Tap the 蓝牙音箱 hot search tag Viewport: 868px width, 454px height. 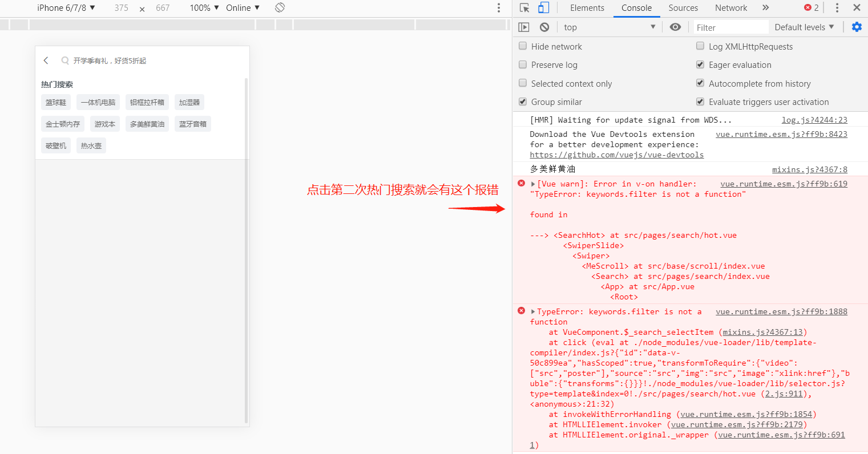[193, 124]
